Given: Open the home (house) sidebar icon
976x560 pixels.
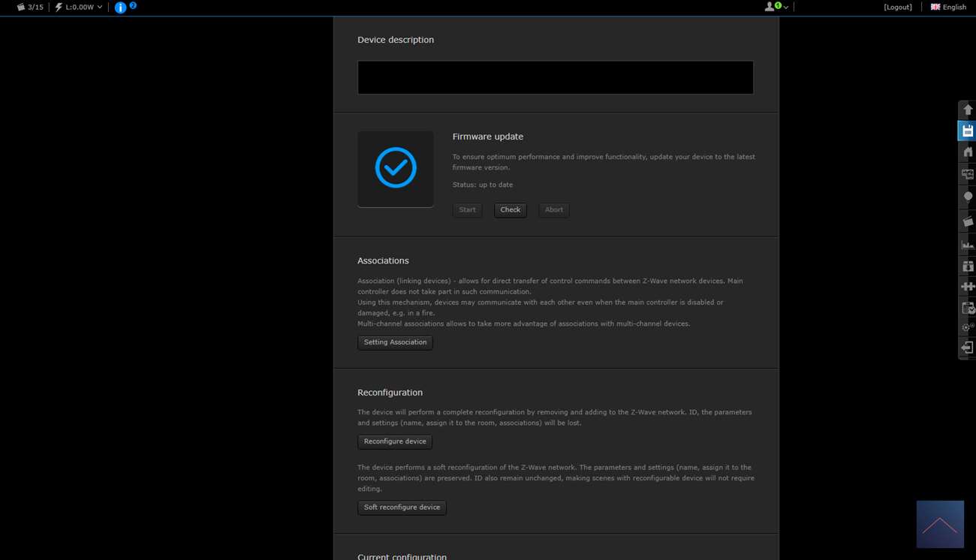Looking at the screenshot, I should pos(967,152).
